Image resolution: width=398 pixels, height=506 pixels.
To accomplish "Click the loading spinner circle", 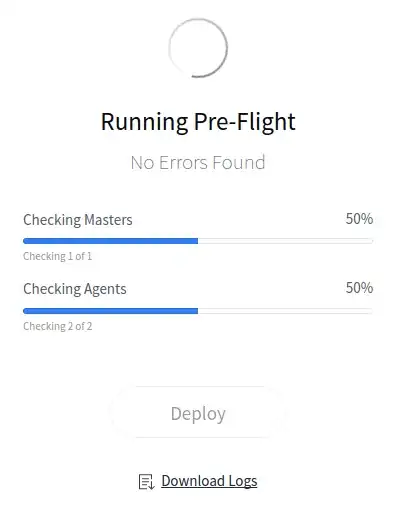I will [x=198, y=48].
